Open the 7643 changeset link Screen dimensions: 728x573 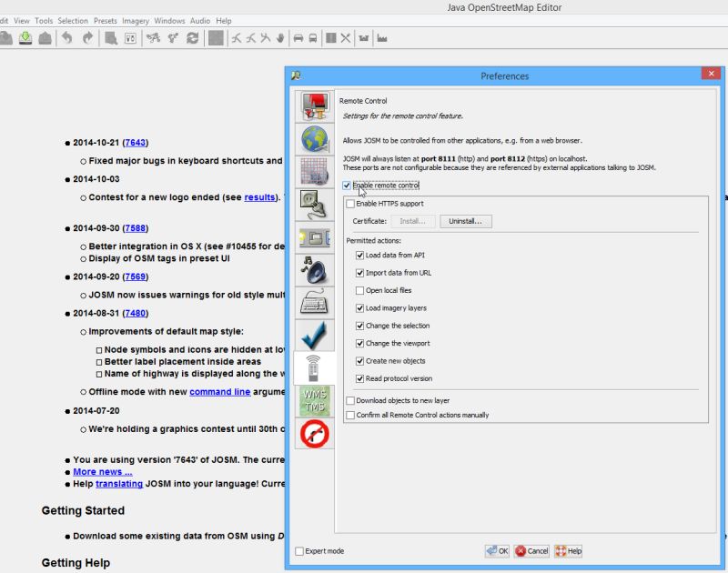tap(136, 143)
